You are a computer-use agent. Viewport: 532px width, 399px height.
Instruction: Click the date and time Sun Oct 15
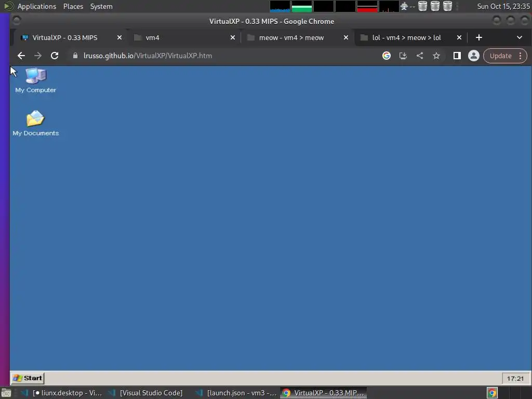pyautogui.click(x=503, y=6)
